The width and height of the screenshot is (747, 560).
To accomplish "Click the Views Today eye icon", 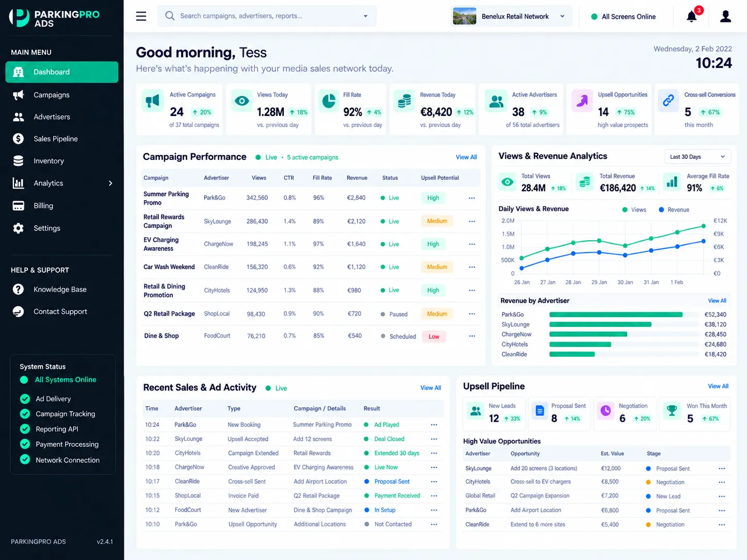I will (241, 101).
